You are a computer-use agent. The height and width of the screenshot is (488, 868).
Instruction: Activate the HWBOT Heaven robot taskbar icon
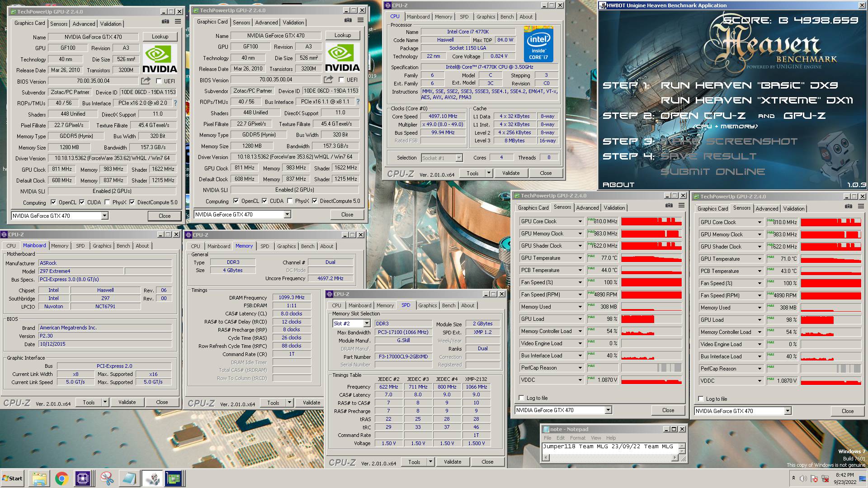pos(152,479)
